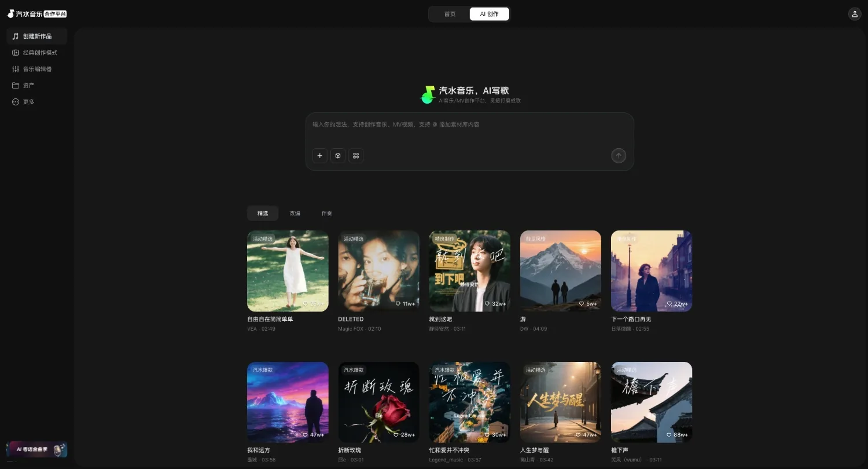Click the 前卫风格 tag on 游 cover
The width and height of the screenshot is (868, 469).
535,239
